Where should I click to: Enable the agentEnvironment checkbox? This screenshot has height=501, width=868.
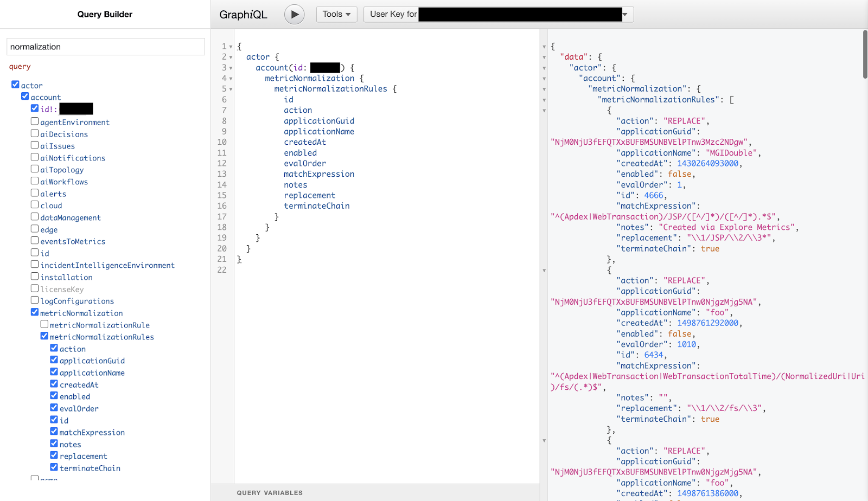(x=35, y=121)
